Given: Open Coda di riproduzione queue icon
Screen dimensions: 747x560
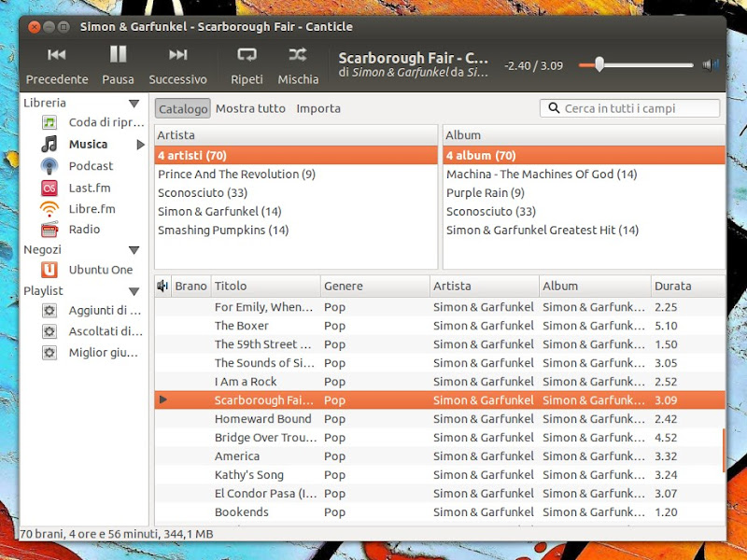Looking at the screenshot, I should click(x=49, y=122).
